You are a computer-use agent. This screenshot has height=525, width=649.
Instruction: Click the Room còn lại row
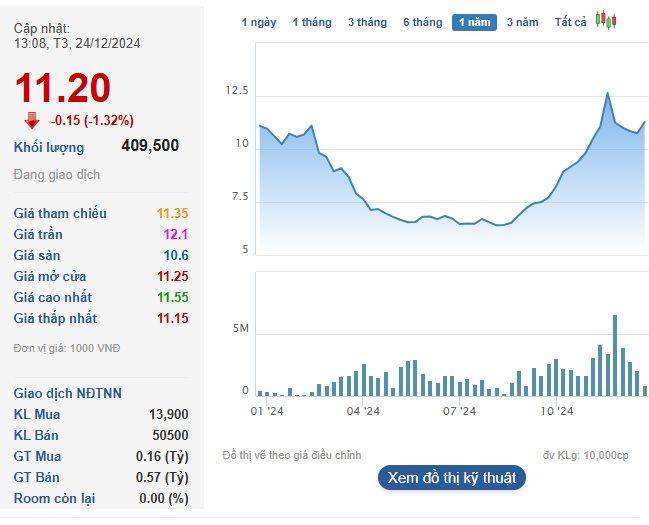[x=100, y=498]
